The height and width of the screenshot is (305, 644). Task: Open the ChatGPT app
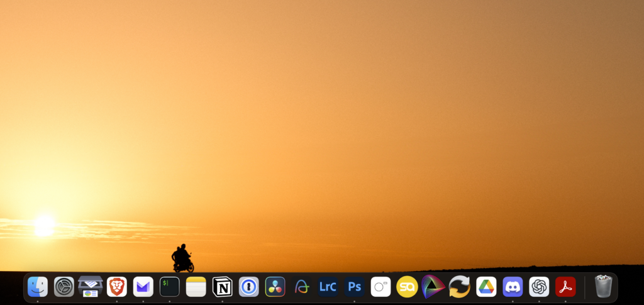tap(539, 287)
